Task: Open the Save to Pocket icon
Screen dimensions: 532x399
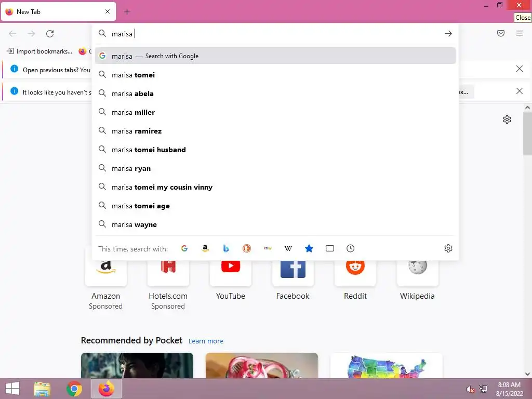Action: pyautogui.click(x=501, y=33)
